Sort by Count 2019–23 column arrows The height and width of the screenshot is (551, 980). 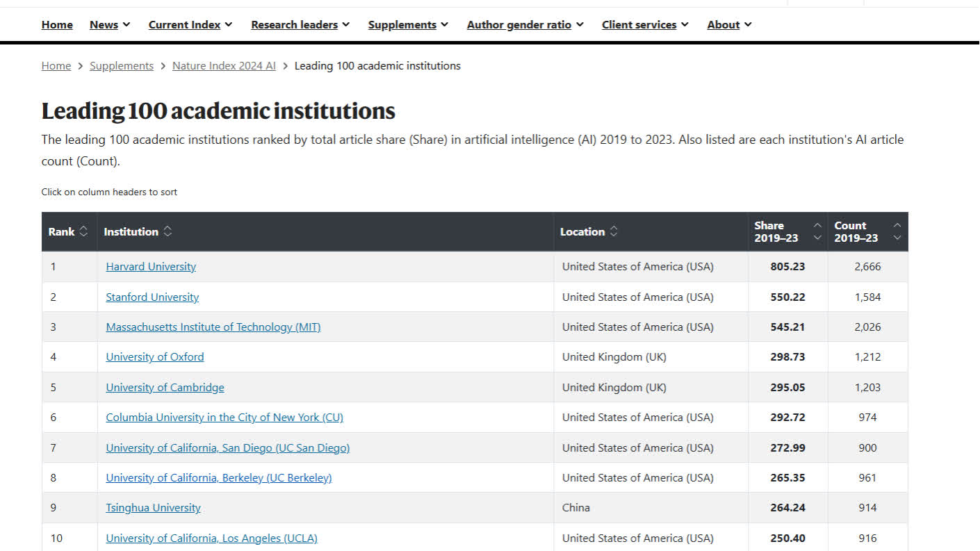[897, 232]
